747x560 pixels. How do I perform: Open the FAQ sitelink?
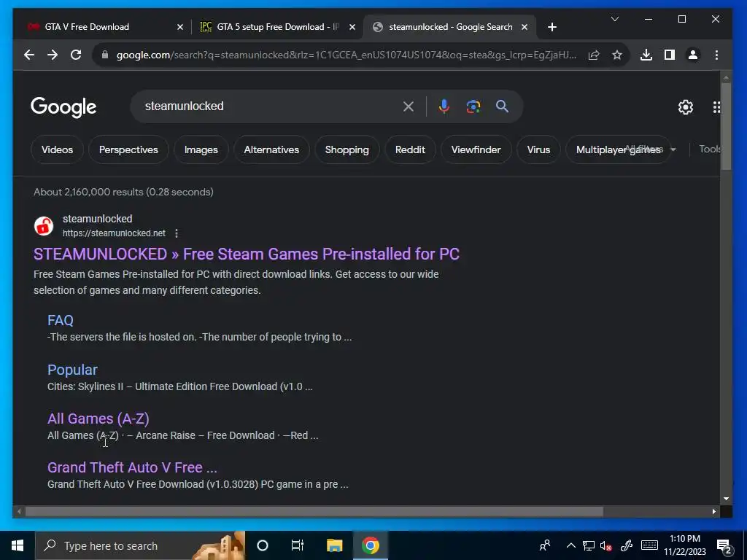61,321
